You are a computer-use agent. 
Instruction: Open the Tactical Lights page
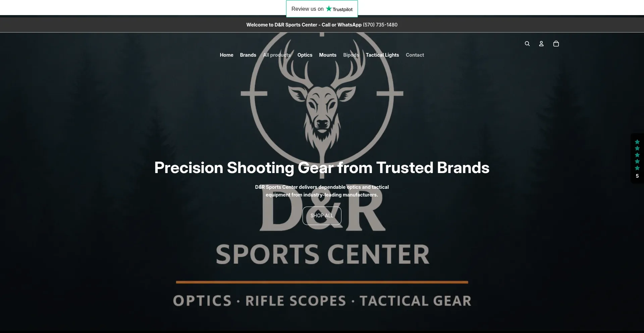pos(382,55)
